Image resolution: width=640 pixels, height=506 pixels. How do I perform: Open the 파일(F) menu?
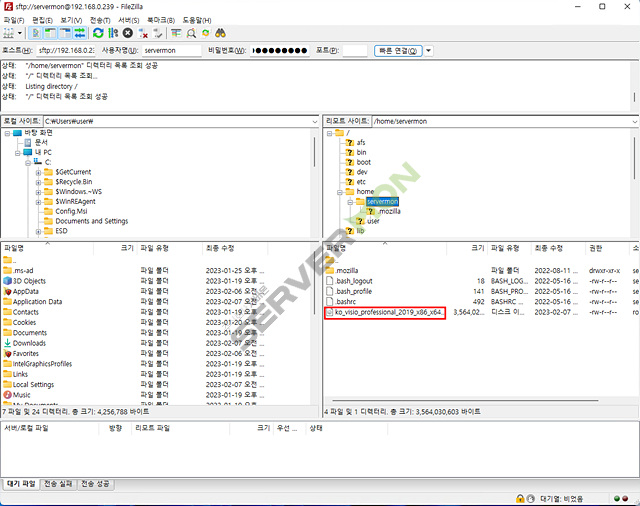point(14,20)
